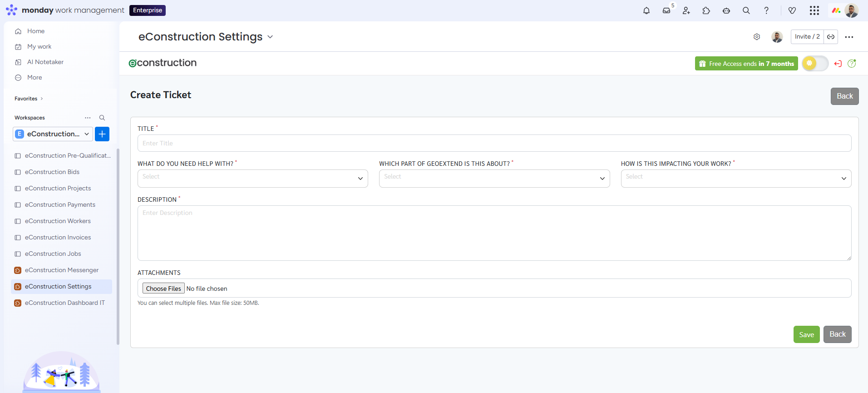Expand the 'What do you need help with' dropdown
868x393 pixels.
(252, 179)
